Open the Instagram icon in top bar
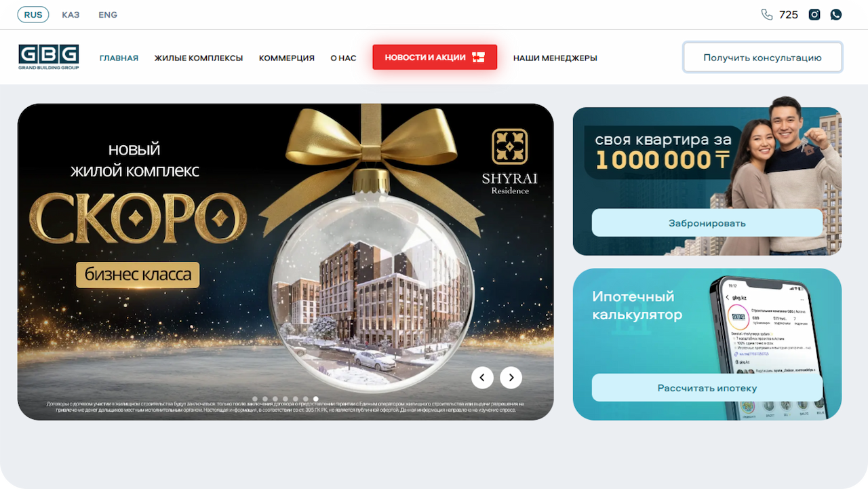The width and height of the screenshot is (868, 489). (814, 14)
